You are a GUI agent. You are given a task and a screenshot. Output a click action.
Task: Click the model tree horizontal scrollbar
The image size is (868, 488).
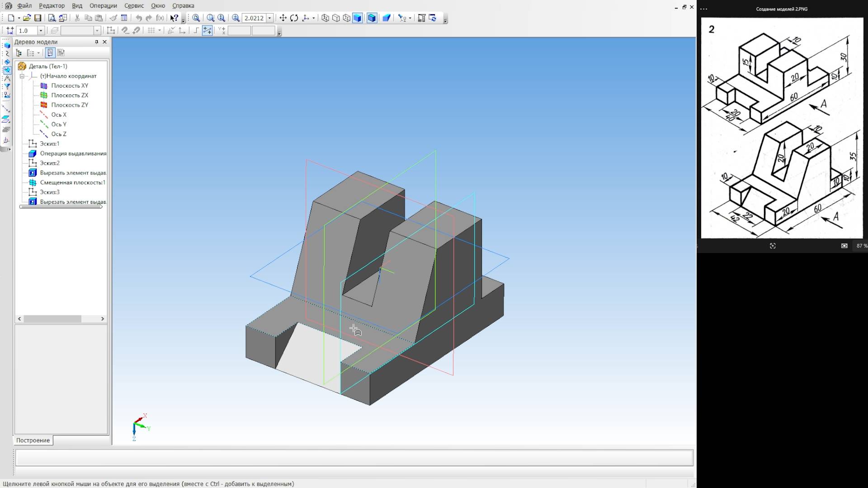tap(52, 319)
